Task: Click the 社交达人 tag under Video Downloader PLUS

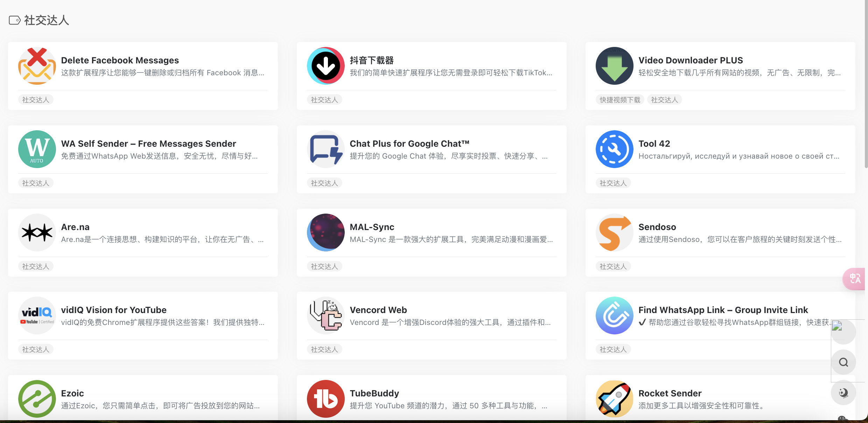Action: coord(664,100)
